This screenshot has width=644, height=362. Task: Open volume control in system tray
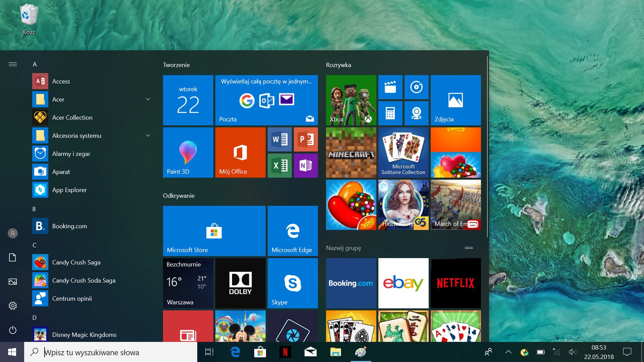coord(572,352)
